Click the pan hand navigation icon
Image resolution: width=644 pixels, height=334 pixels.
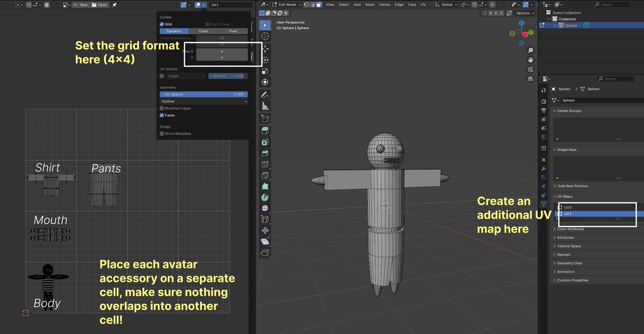(x=530, y=60)
